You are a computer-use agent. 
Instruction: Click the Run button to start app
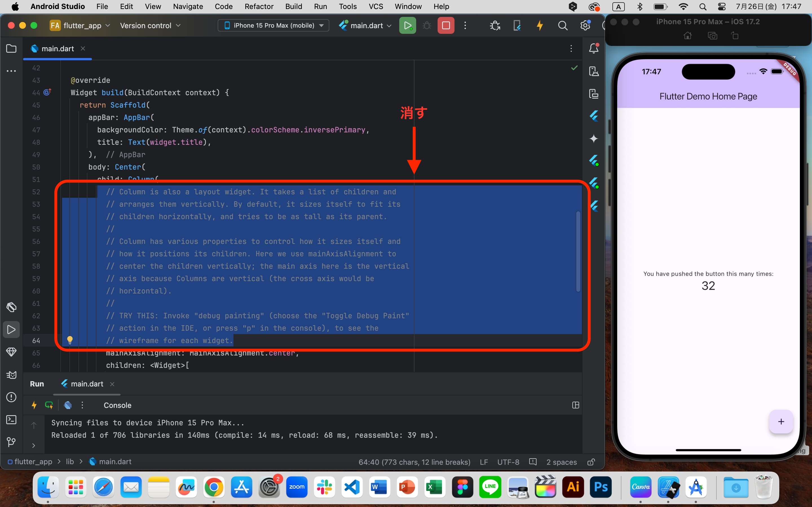(x=407, y=25)
